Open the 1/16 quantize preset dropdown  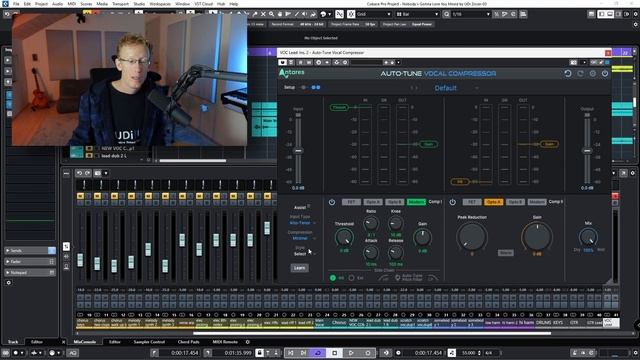click(471, 14)
